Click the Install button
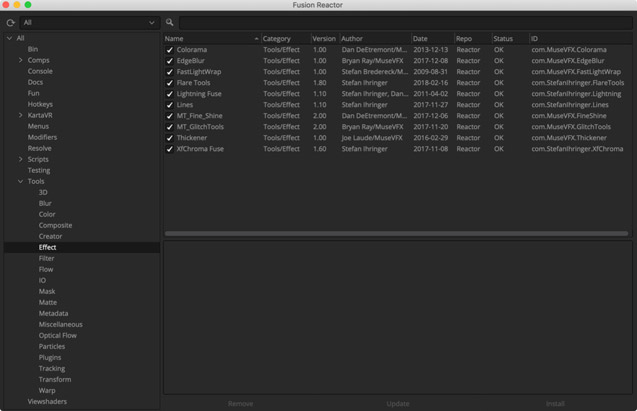637x411 pixels. (555, 403)
